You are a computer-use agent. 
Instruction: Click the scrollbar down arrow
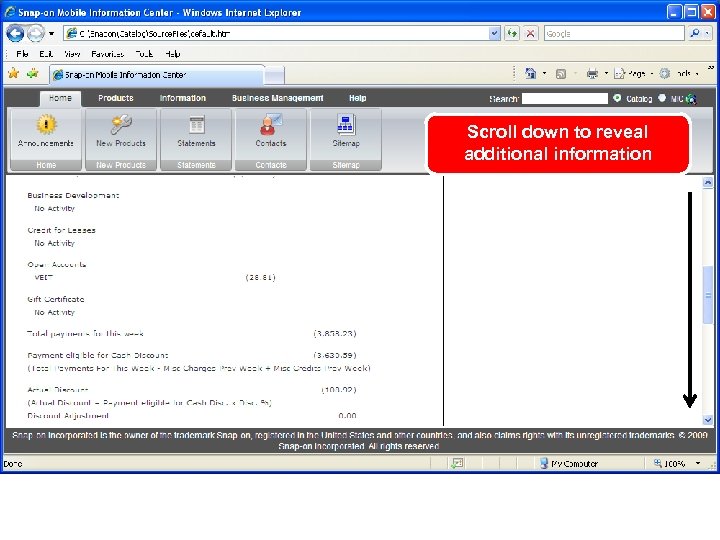(x=708, y=420)
